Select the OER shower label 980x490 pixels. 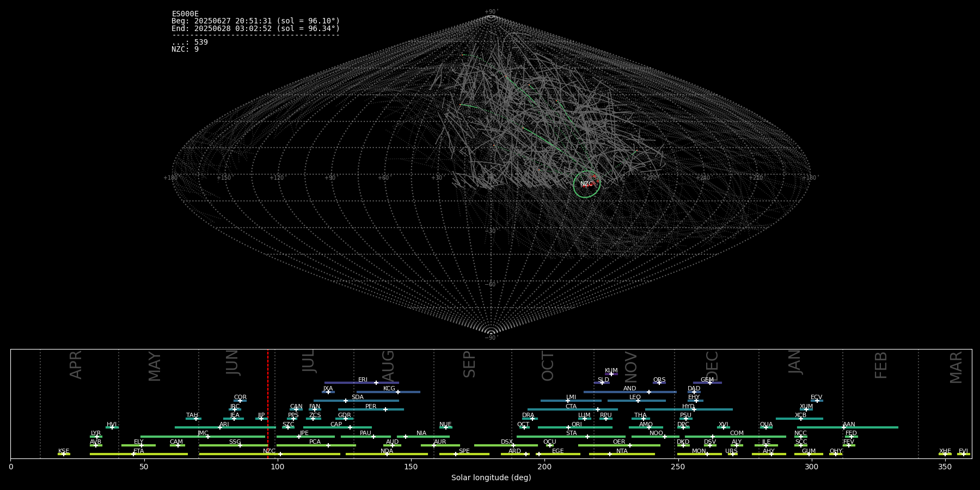click(x=619, y=442)
